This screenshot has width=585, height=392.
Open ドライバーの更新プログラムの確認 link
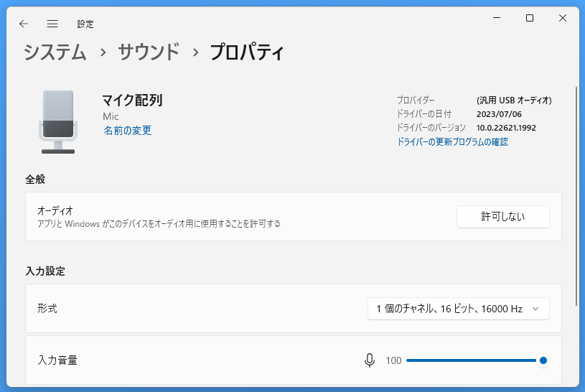tap(452, 142)
